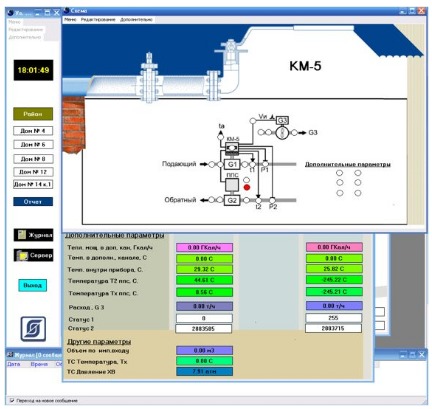Click the 29.32 C value field
432x409 pixels.
(204, 269)
